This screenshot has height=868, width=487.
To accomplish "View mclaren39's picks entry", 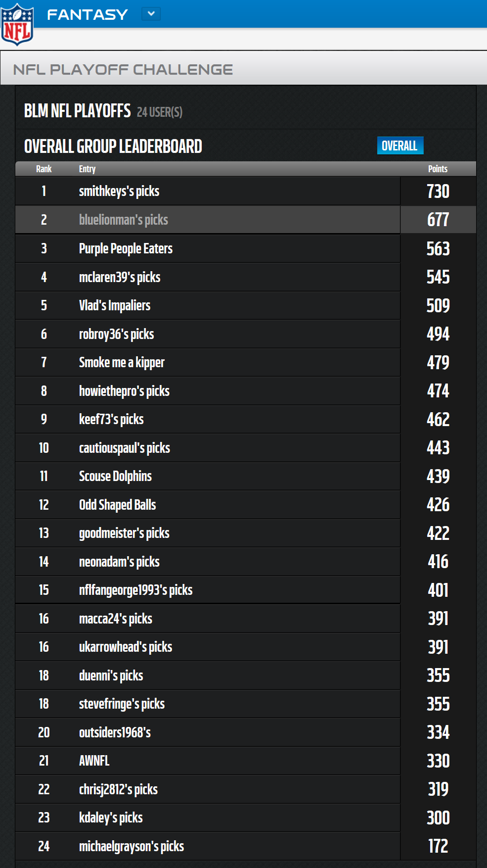I will coord(120,277).
